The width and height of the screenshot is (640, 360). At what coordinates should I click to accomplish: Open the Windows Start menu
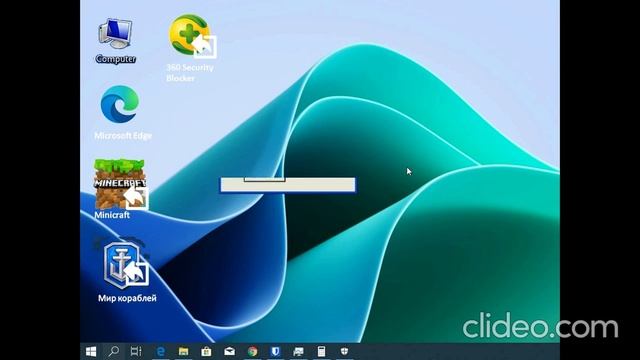click(91, 351)
